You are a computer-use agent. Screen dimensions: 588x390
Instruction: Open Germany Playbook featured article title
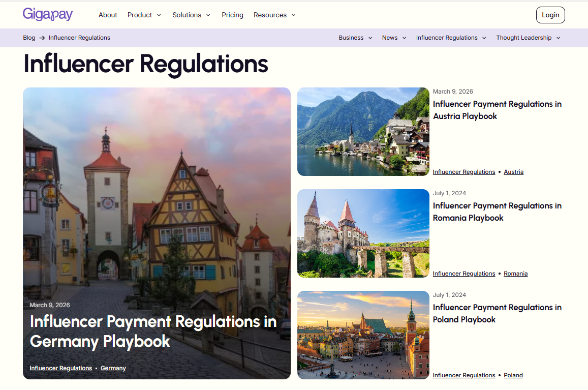click(153, 332)
